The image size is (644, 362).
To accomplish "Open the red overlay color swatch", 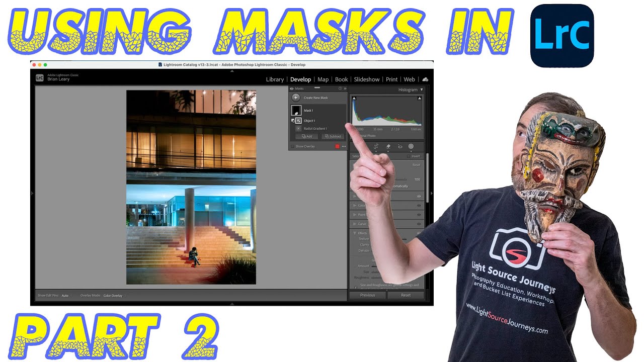I will point(337,146).
